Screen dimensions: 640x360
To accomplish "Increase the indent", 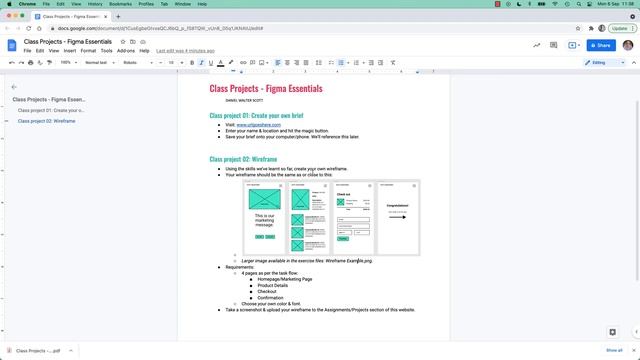I will click(380, 63).
